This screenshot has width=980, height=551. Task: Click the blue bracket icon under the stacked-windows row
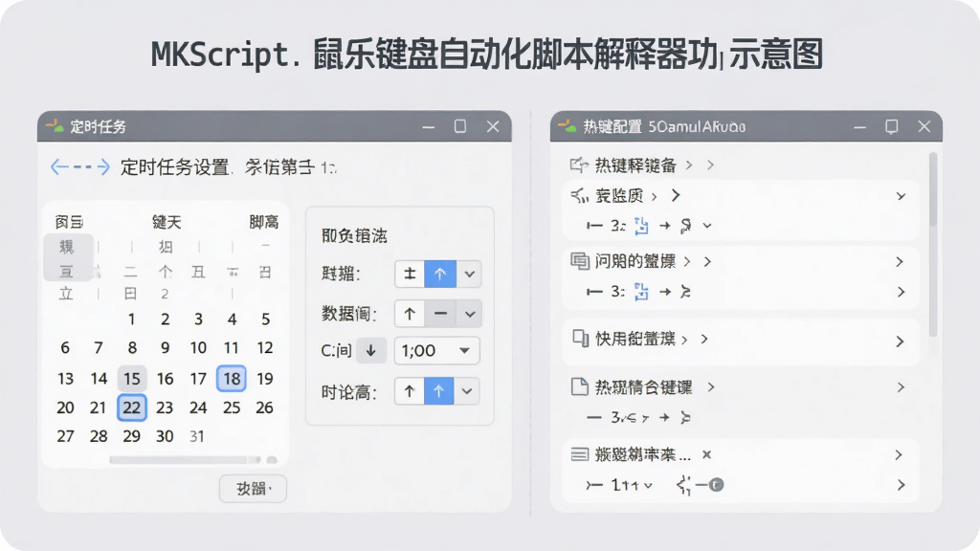641,291
